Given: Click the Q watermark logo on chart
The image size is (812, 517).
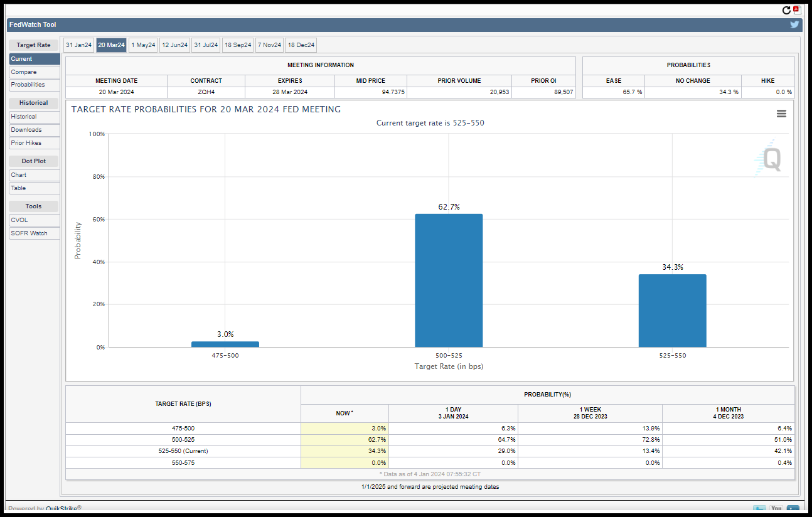Looking at the screenshot, I should coord(769,158).
